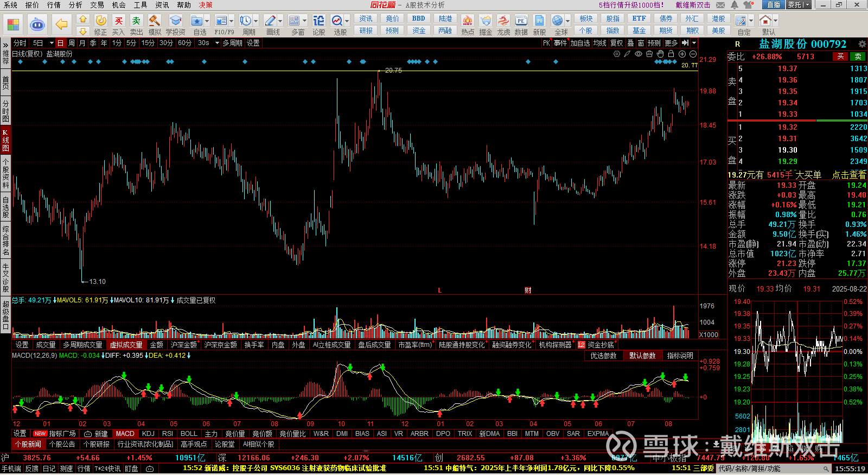
Task: Expand the left sidebar chevron
Action: (x=5, y=45)
